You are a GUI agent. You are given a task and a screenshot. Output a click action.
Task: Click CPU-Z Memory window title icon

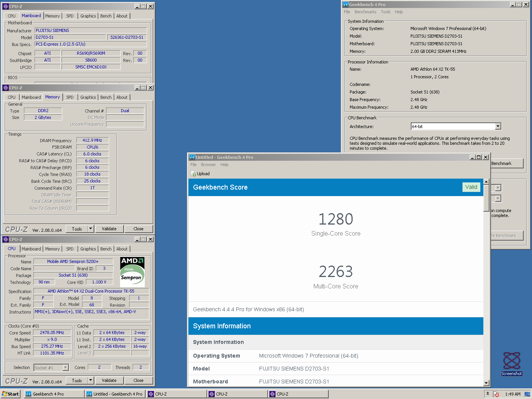click(x=6, y=88)
